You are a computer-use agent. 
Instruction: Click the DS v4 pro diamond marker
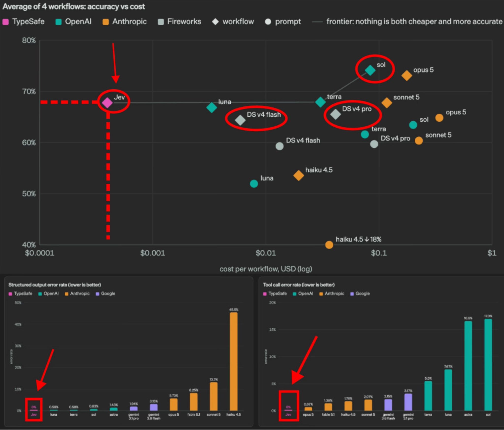click(x=335, y=114)
